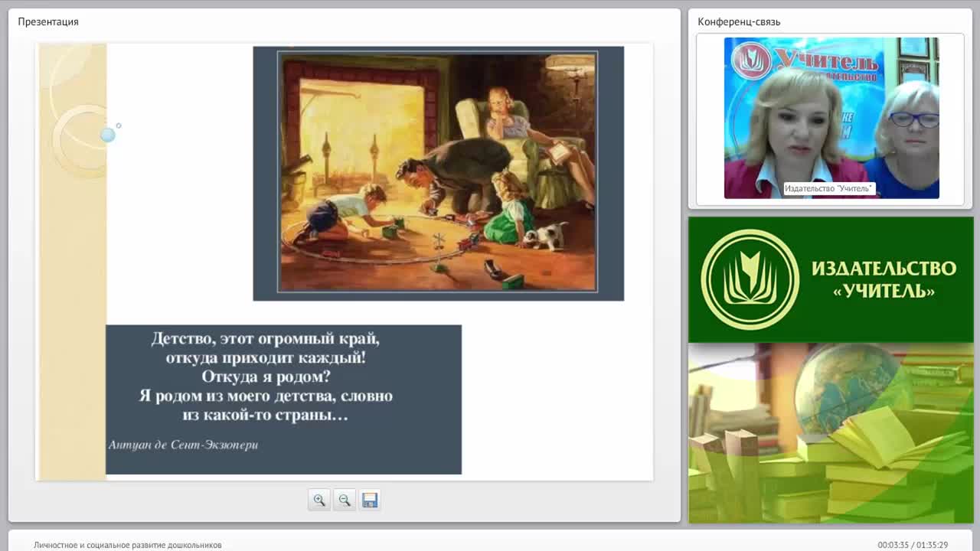Click the Антуан де Сент-Экзюпери author line
This screenshot has width=980, height=551.
(184, 445)
